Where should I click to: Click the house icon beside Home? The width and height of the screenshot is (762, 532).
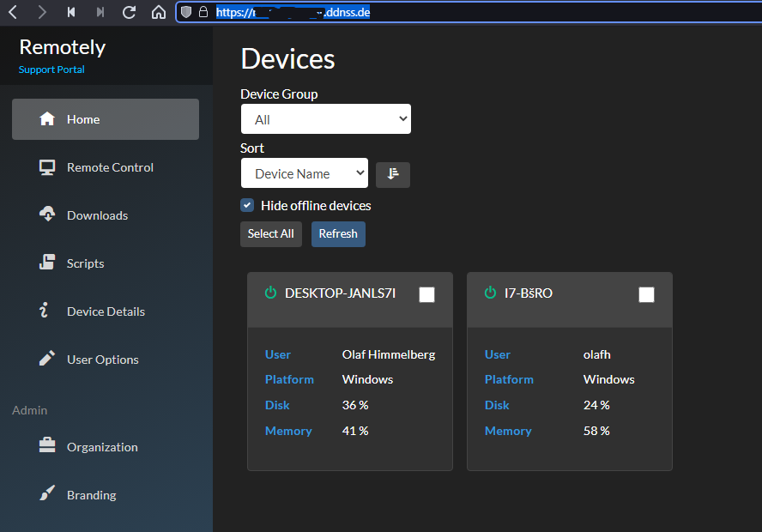tap(47, 118)
